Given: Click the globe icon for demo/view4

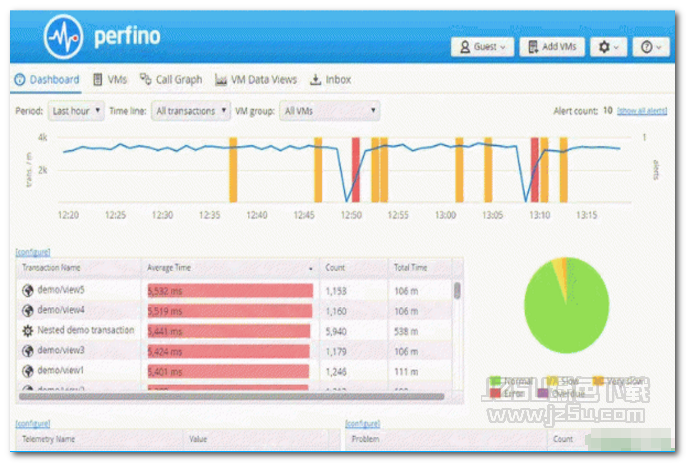Looking at the screenshot, I should 28,311.
